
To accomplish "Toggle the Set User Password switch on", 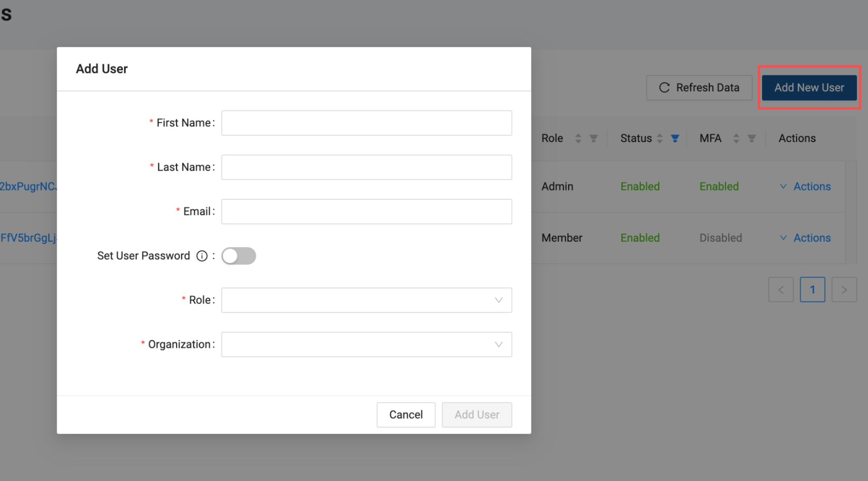I will click(x=238, y=256).
